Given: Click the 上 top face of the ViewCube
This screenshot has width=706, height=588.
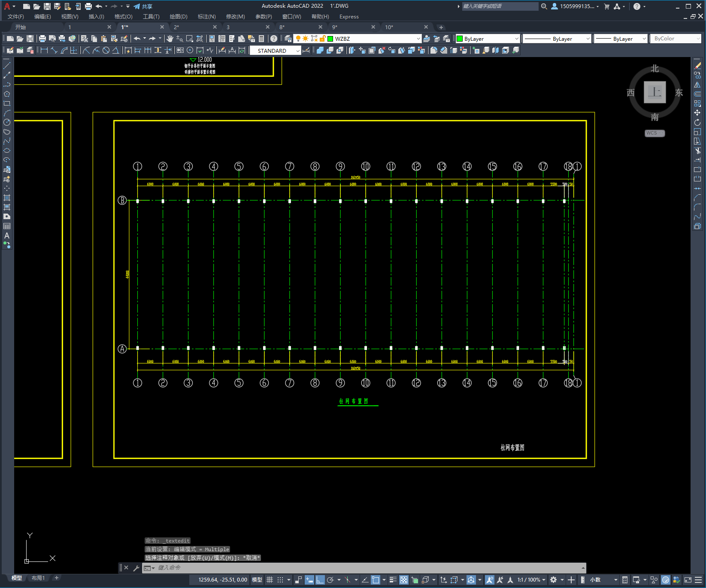Looking at the screenshot, I should pos(655,92).
